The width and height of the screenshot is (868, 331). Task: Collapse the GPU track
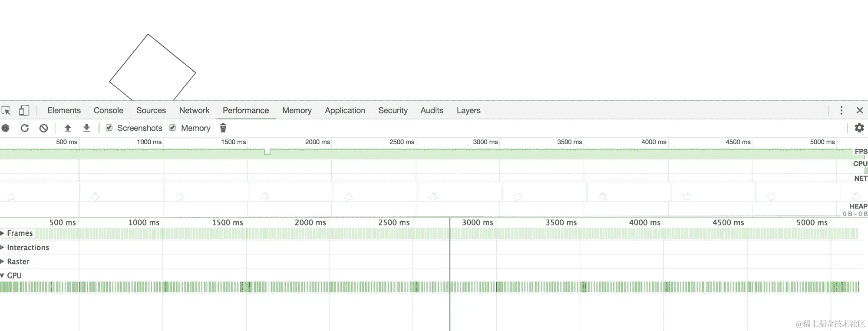pyautogui.click(x=2, y=275)
